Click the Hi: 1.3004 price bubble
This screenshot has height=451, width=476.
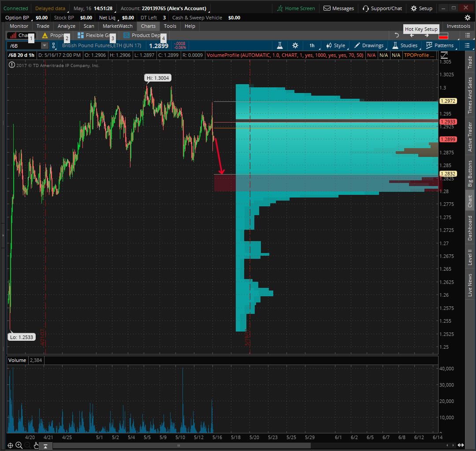158,78
